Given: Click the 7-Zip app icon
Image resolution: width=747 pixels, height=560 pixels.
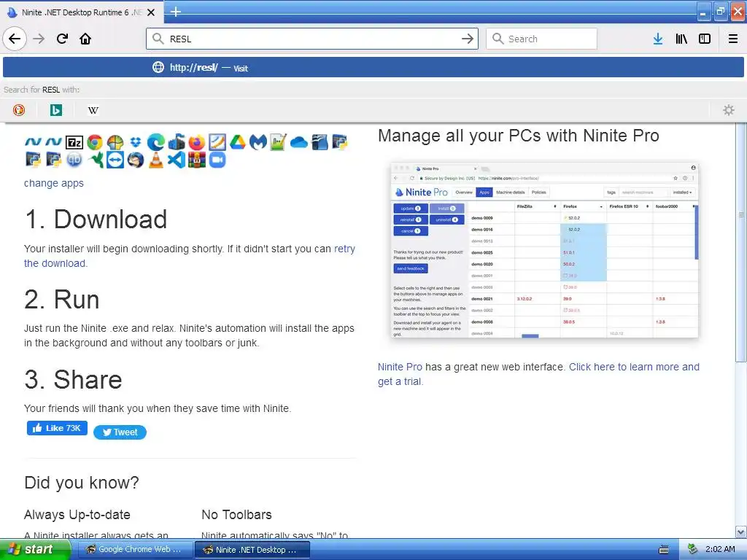Looking at the screenshot, I should pyautogui.click(x=74, y=142).
